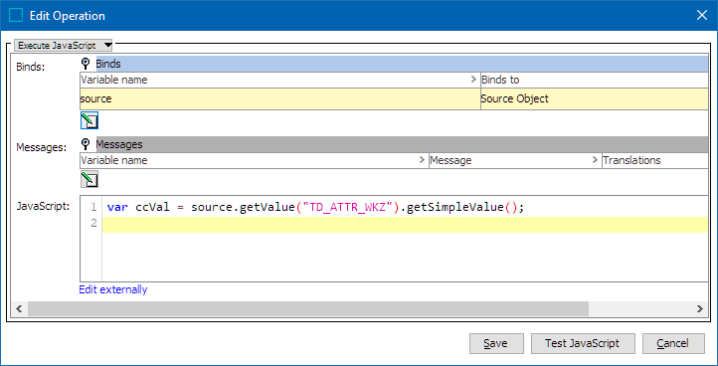The height and width of the screenshot is (366, 718).
Task: Expand the Message column arrow
Action: [595, 160]
